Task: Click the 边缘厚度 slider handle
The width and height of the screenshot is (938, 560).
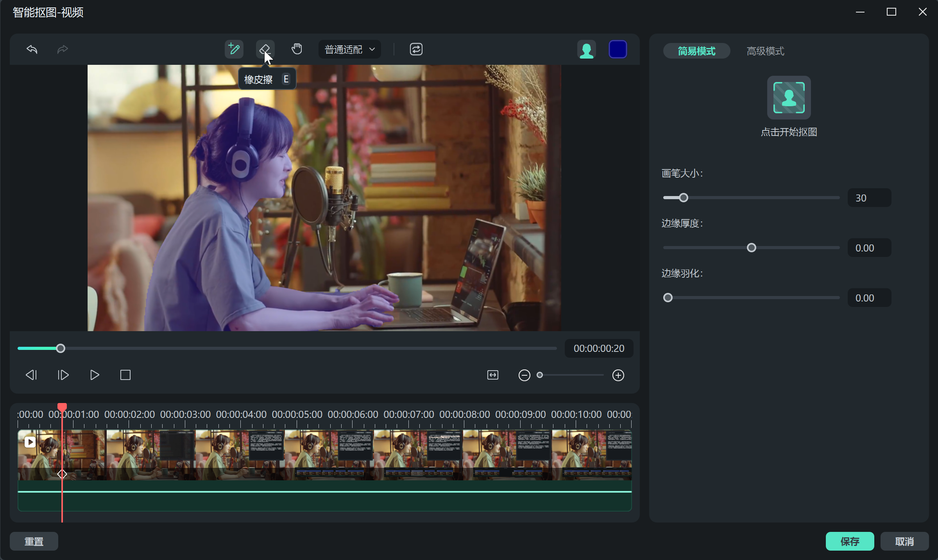Action: tap(751, 248)
